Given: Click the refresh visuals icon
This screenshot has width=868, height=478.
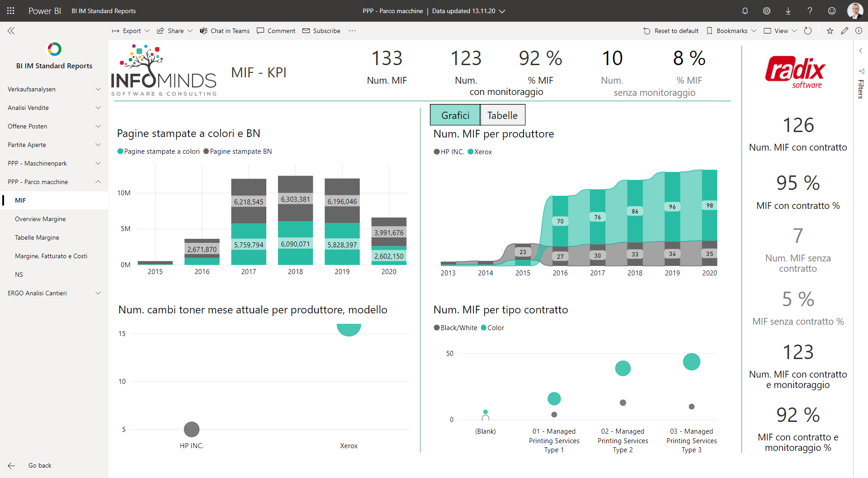Looking at the screenshot, I should coord(808,31).
